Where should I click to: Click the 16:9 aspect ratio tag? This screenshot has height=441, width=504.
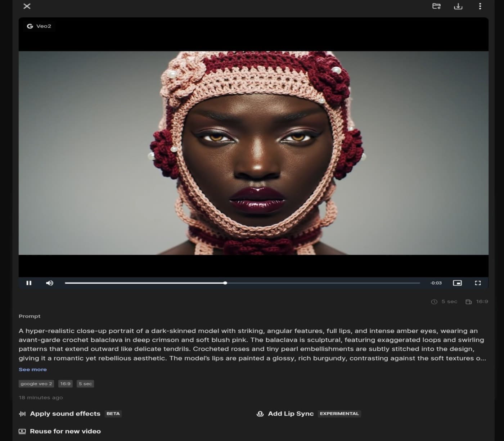pos(66,384)
